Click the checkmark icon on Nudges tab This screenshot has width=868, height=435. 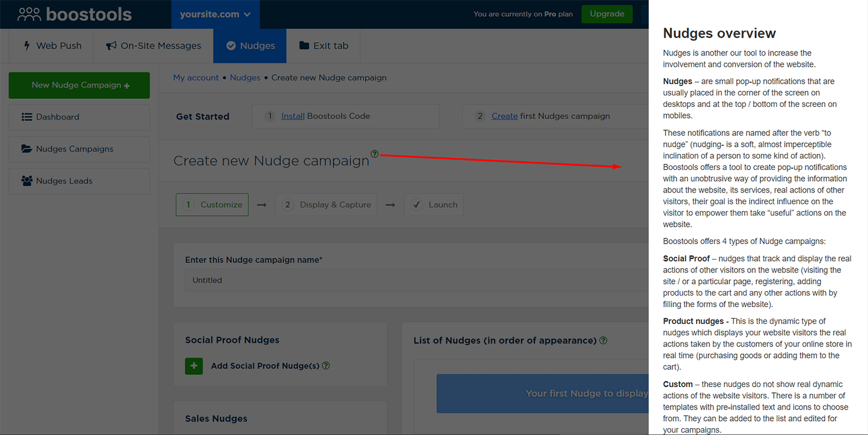click(x=231, y=46)
